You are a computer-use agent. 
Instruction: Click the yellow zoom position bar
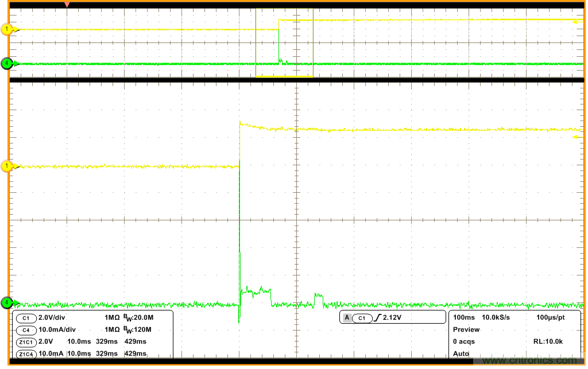pos(284,76)
